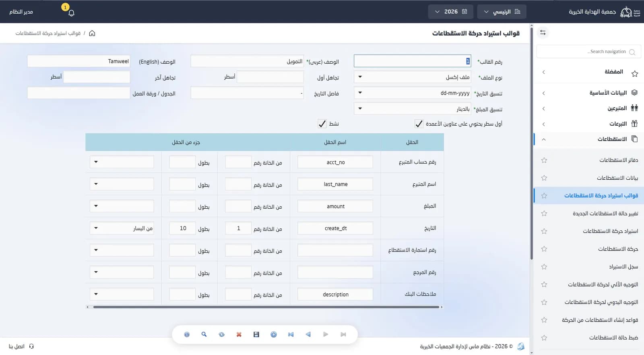Click the الوصف (عربي) input field
Viewport: 644px width, 355px height.
coord(247,61)
